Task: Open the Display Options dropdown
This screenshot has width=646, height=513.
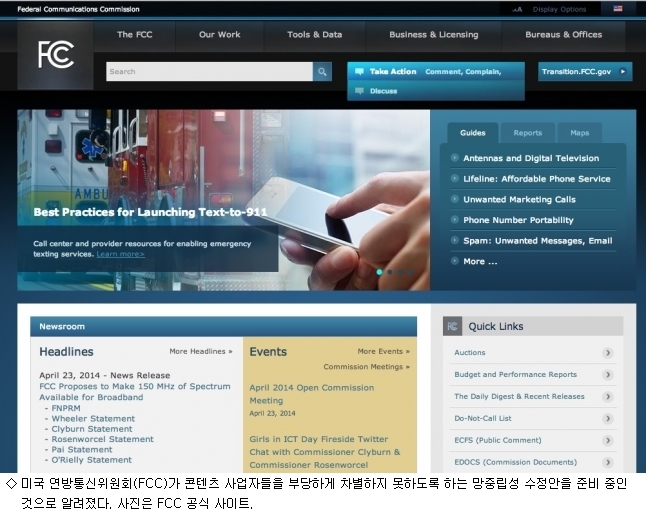Action: 559,9
